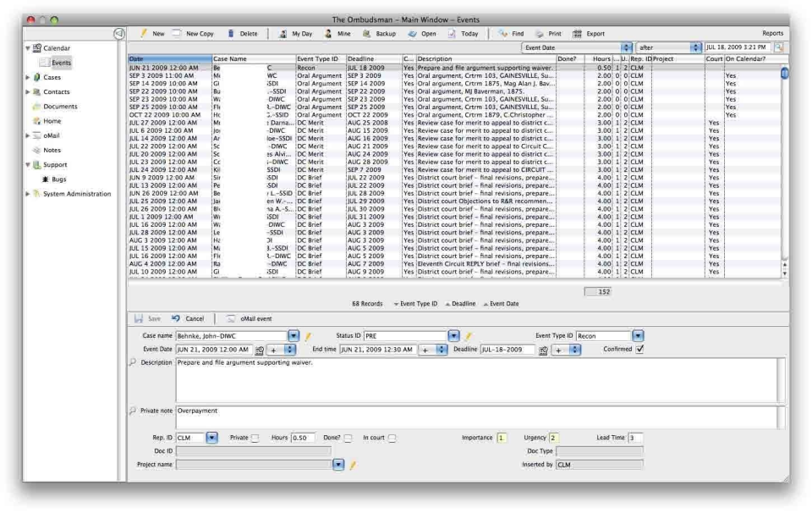
Task: Click the Deadline sort indicator below the table
Action: 460,304
